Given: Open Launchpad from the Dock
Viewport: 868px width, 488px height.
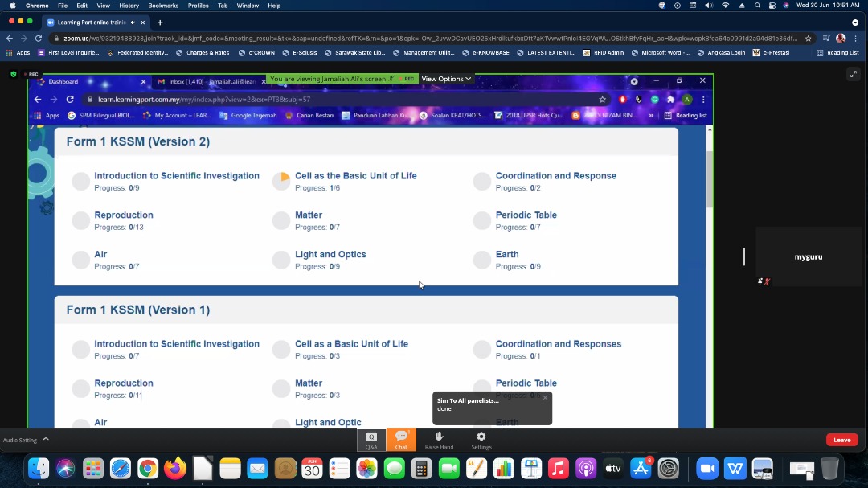Looking at the screenshot, I should pyautogui.click(x=93, y=469).
